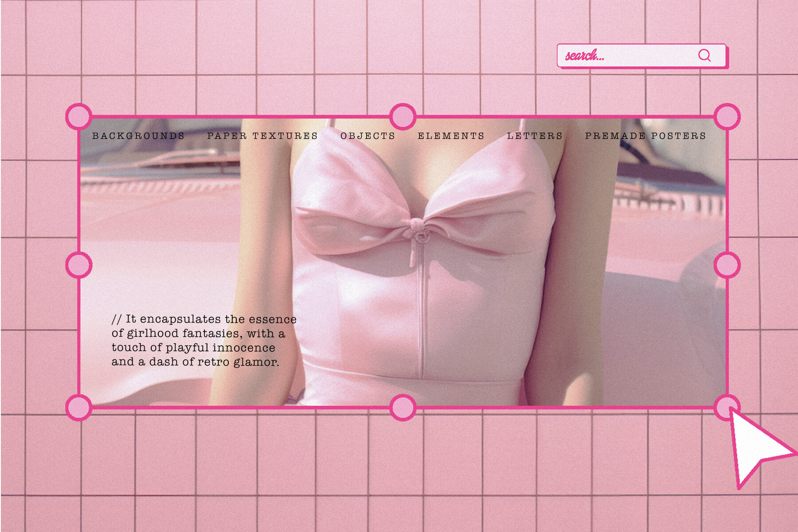This screenshot has height=532, width=798.
Task: Click the top-center pink anchor handle
Action: point(402,116)
